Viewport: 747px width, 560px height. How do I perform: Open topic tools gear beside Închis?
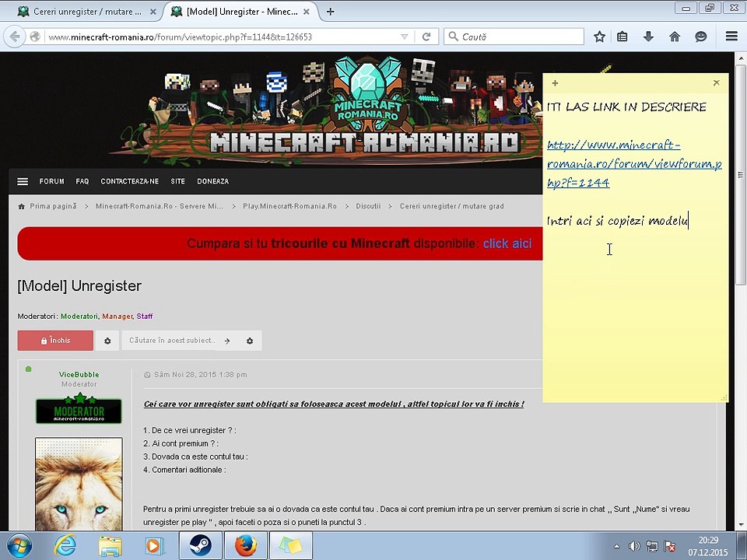point(107,341)
